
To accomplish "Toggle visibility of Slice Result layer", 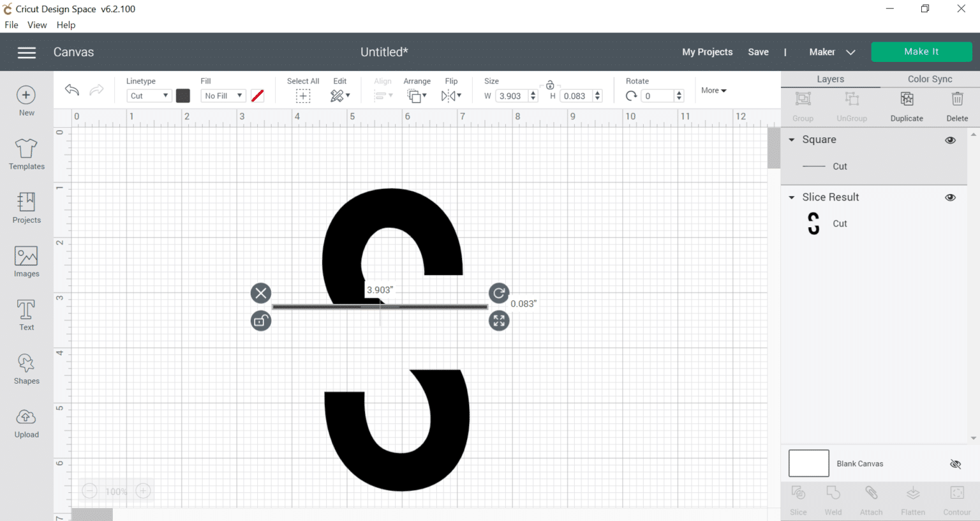I will pyautogui.click(x=950, y=197).
